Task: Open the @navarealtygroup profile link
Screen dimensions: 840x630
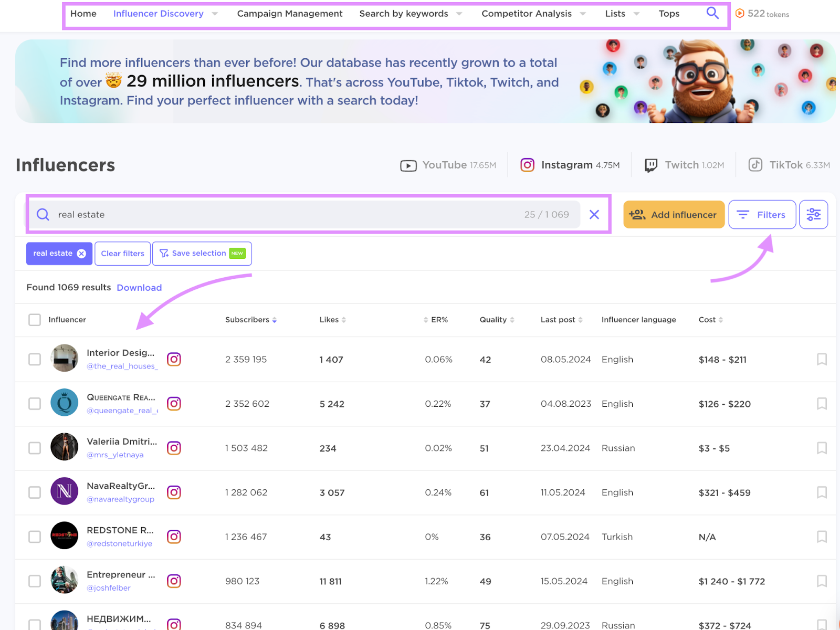Action: [121, 499]
